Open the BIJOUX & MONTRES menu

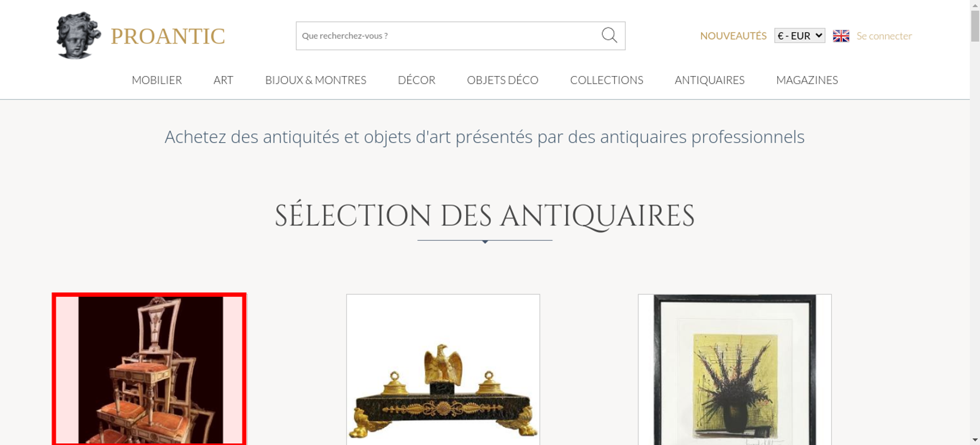tap(316, 80)
